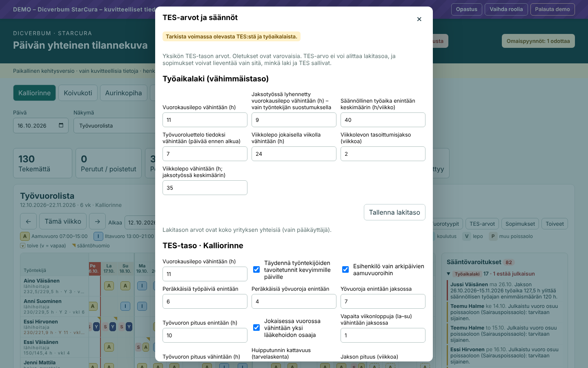Focus the Säännöllinen työaika enintään keskimäärin field
This screenshot has height=368, width=588.
click(383, 120)
